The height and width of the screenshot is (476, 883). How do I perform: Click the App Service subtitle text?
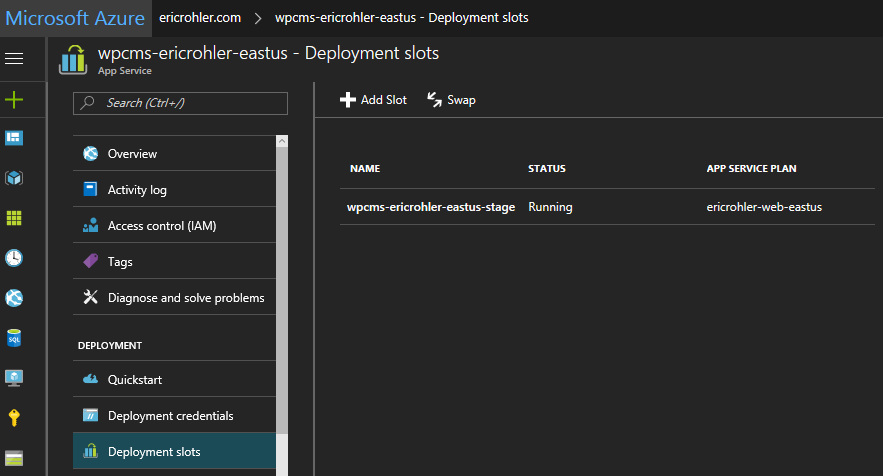tap(124, 71)
